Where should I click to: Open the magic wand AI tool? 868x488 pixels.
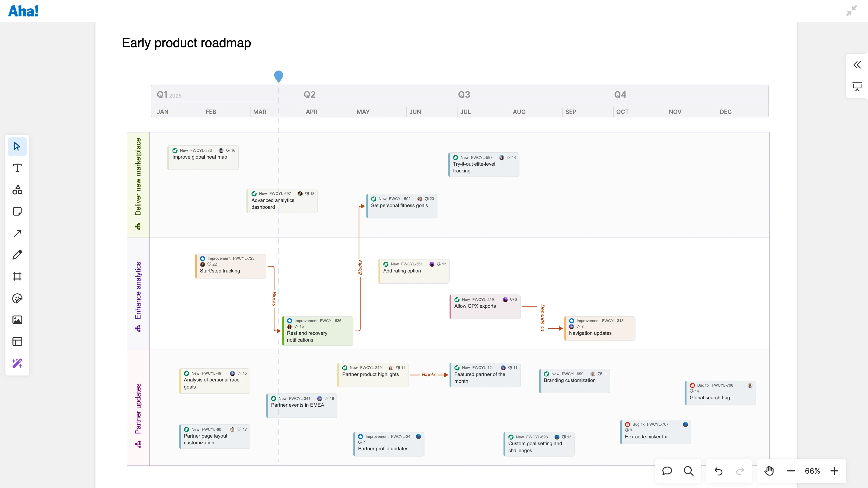[17, 363]
